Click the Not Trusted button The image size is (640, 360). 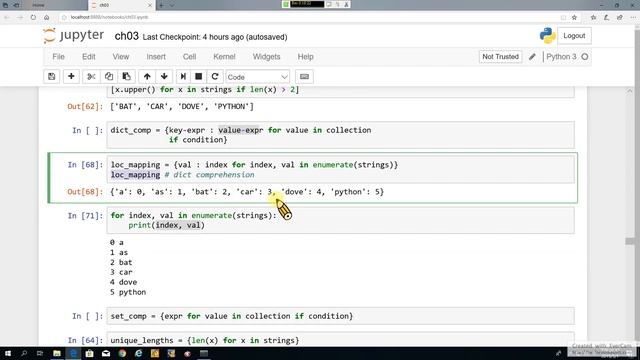tap(500, 57)
